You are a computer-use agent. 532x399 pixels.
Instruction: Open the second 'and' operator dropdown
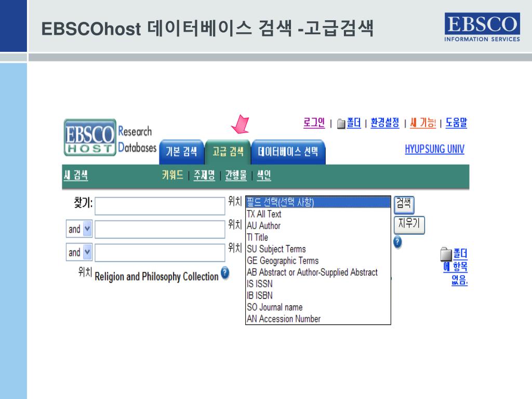click(79, 252)
